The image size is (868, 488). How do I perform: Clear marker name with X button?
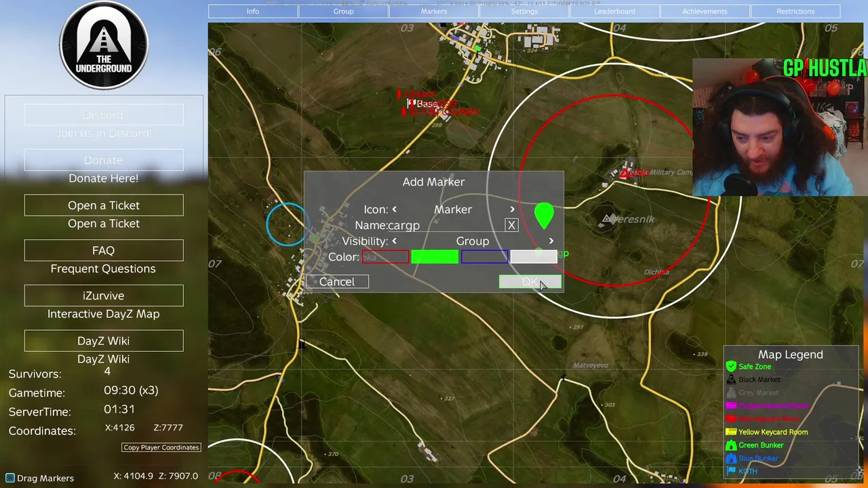511,225
